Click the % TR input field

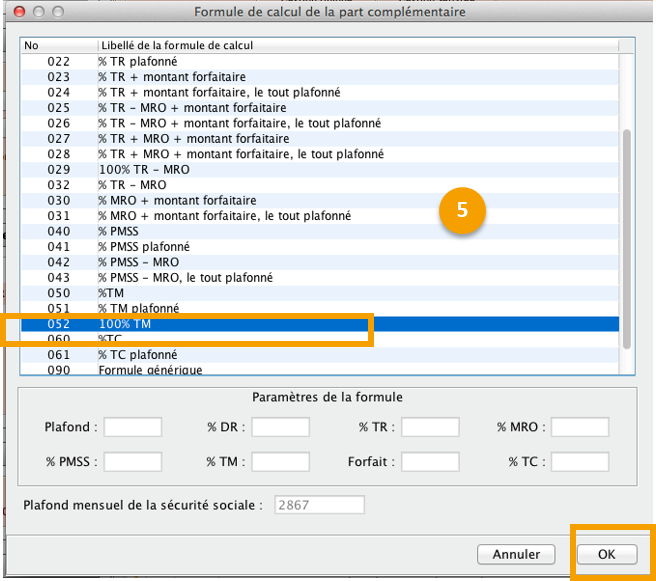pyautogui.click(x=430, y=427)
